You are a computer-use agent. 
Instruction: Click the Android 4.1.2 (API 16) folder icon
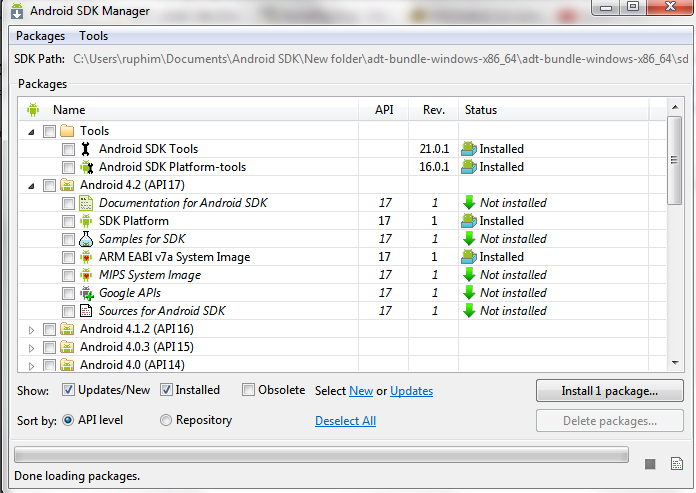(x=67, y=329)
